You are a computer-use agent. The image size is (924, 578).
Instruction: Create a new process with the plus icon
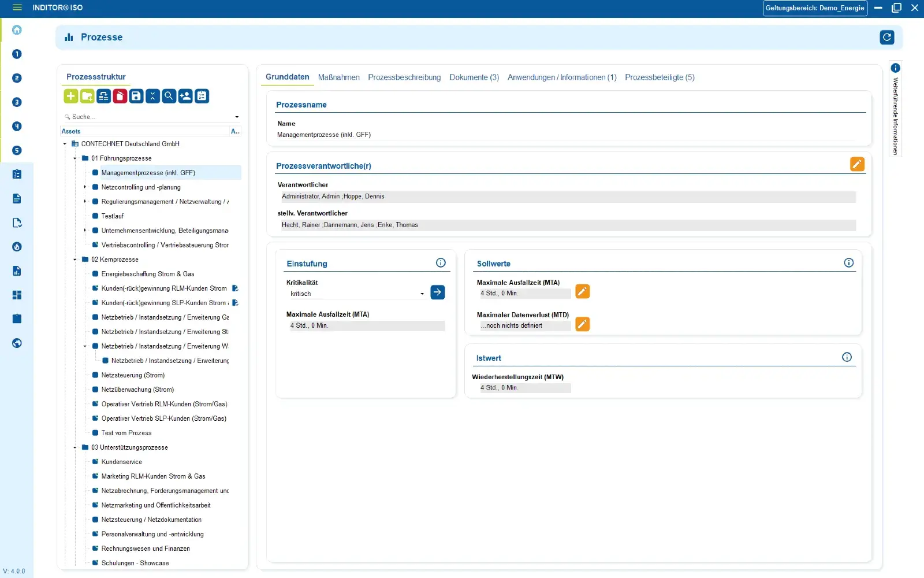coord(70,96)
